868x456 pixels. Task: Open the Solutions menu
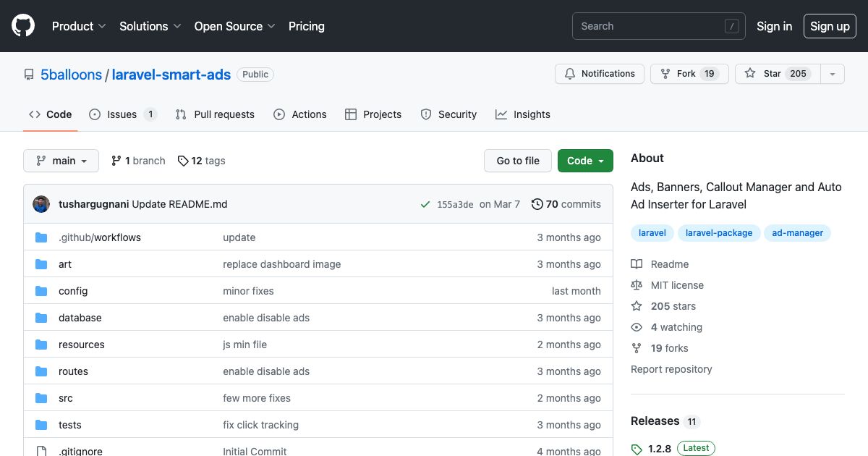tap(150, 26)
